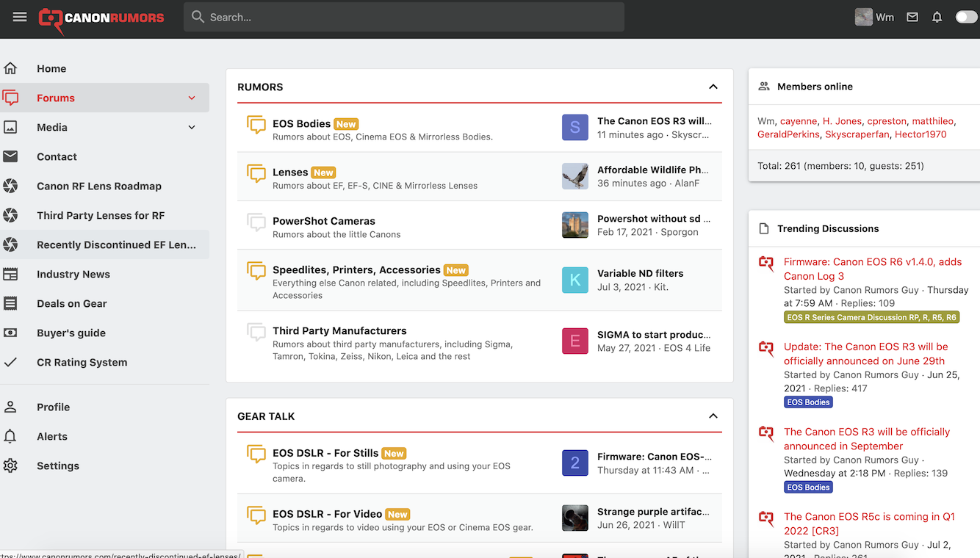Viewport: 980px width, 558px height.
Task: Open the S avatar thumbnail for EOS Bodies
Action: (x=575, y=127)
